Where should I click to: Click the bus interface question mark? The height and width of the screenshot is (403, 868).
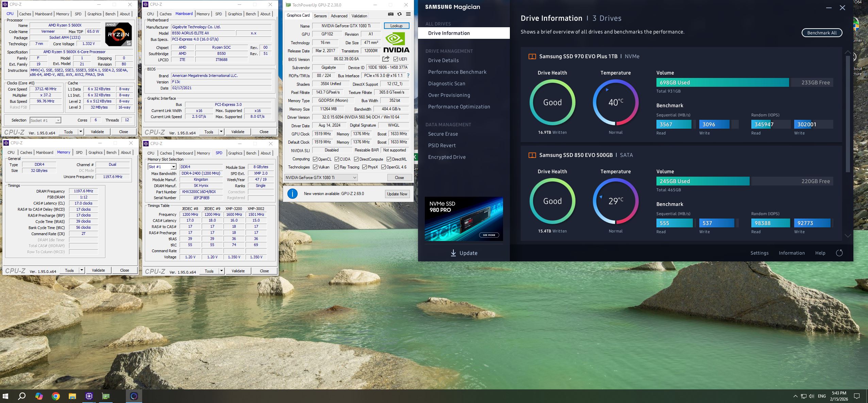408,76
